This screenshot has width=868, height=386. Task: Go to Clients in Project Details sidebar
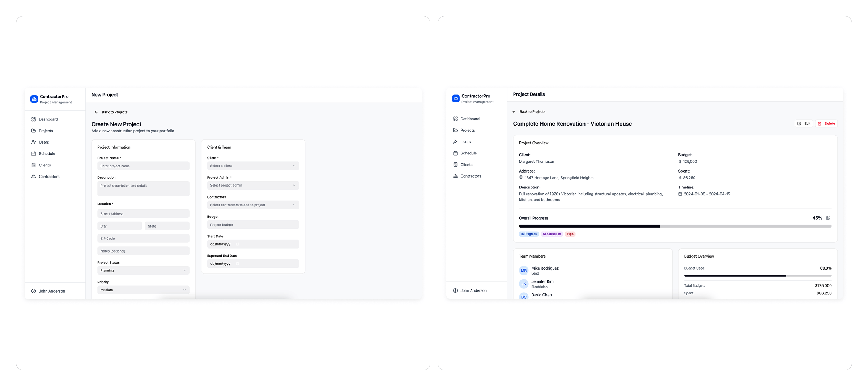pyautogui.click(x=466, y=165)
